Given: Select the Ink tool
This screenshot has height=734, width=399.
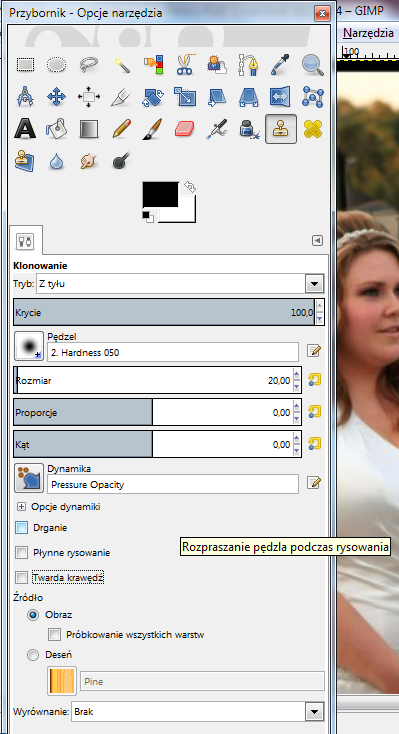Looking at the screenshot, I should (x=249, y=129).
